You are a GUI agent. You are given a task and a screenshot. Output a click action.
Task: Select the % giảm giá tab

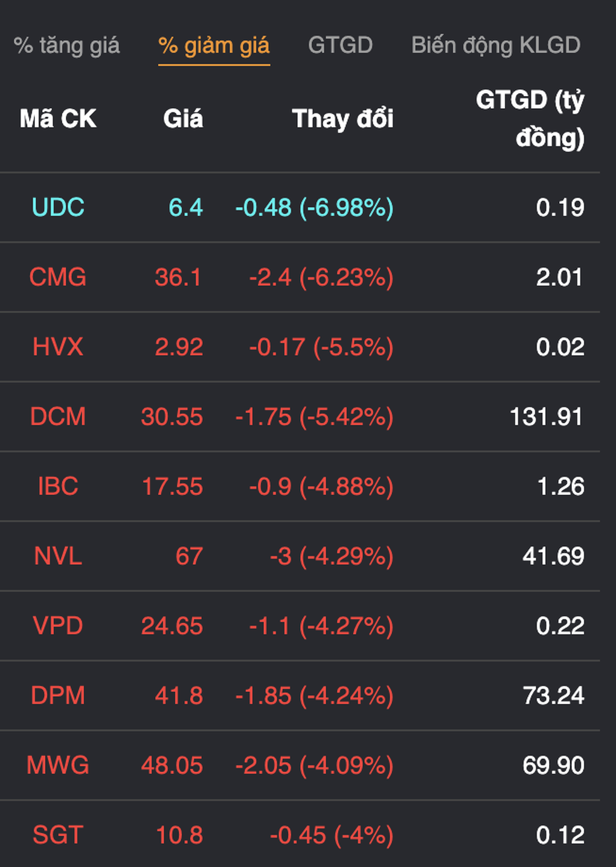pyautogui.click(x=214, y=45)
